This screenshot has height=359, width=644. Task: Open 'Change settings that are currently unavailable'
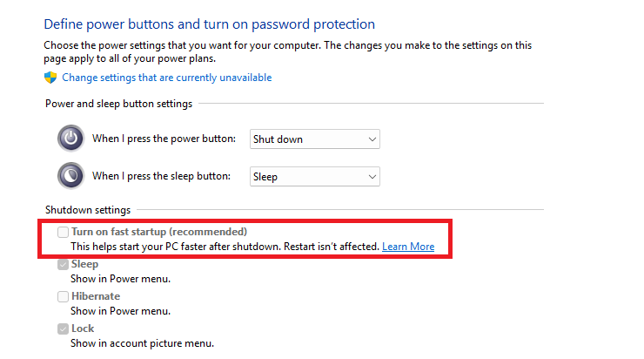click(x=166, y=78)
